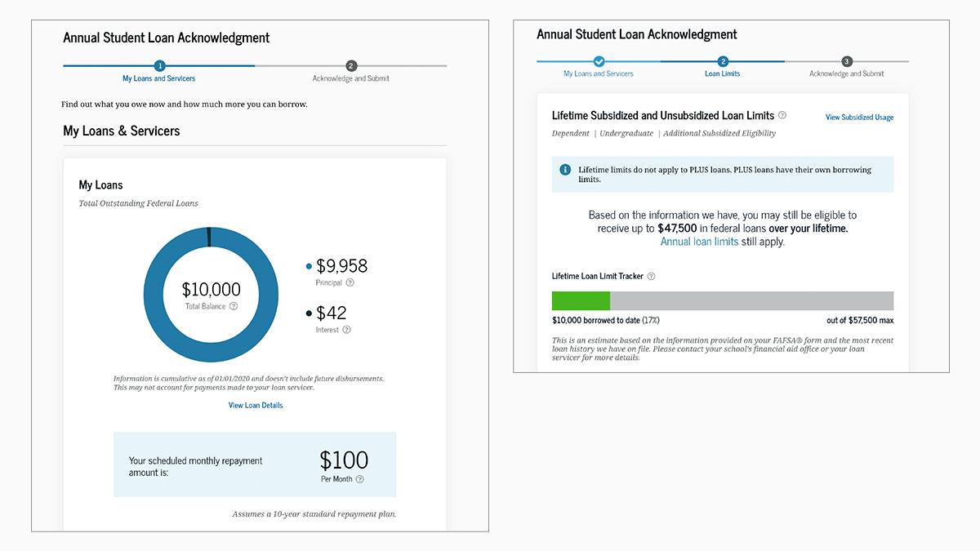980x551 pixels.
Task: Click the step 3 Acknowledge and Submit circle
Action: click(x=847, y=60)
